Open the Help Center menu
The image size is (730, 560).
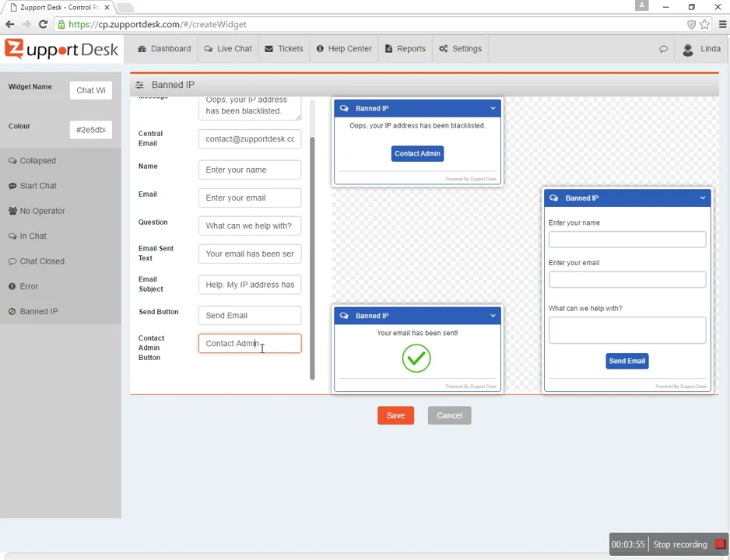[344, 49]
